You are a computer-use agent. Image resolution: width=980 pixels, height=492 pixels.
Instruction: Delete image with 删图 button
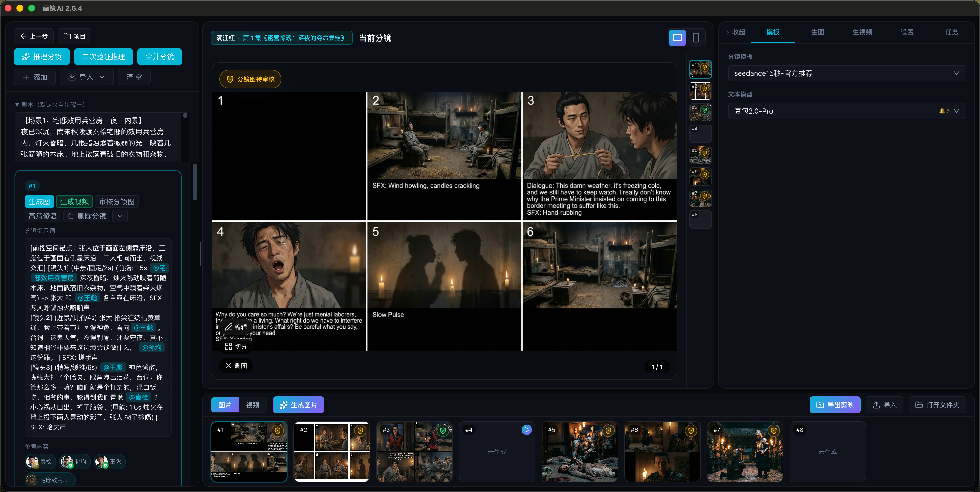tap(236, 366)
